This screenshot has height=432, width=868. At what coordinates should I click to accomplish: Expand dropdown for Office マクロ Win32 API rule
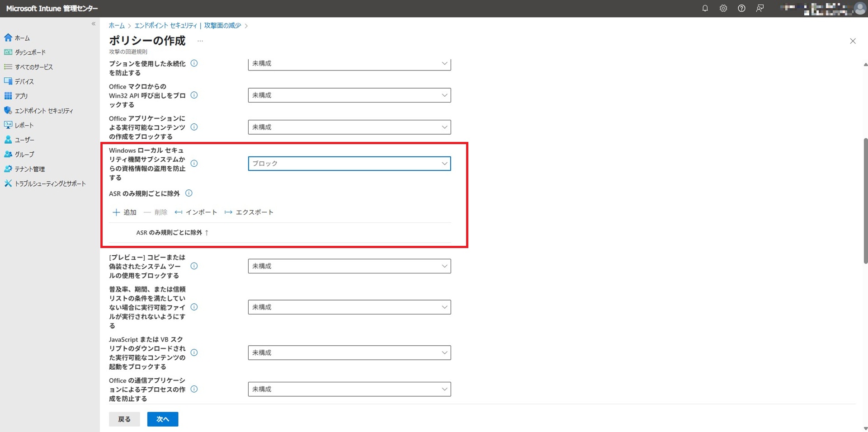tap(349, 95)
